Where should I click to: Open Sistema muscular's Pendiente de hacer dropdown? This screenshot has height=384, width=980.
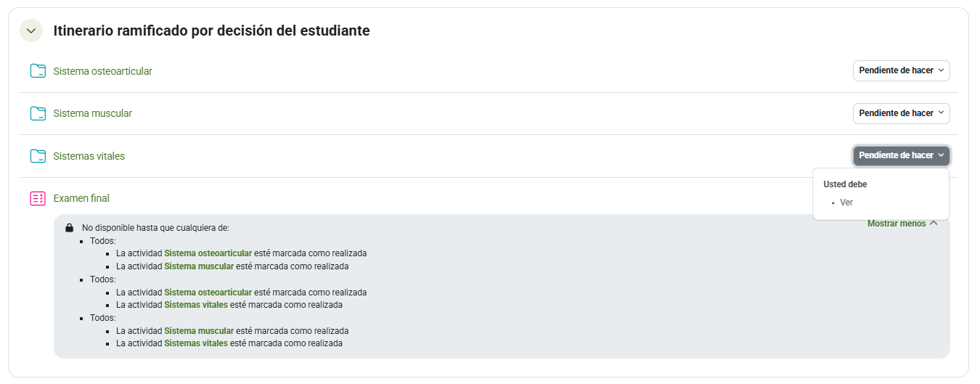[900, 113]
